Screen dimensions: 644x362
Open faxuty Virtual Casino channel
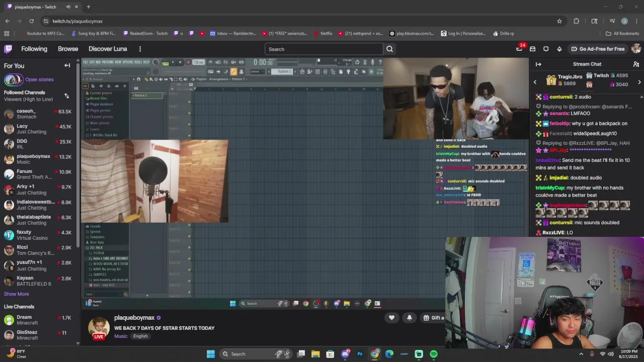click(x=38, y=235)
